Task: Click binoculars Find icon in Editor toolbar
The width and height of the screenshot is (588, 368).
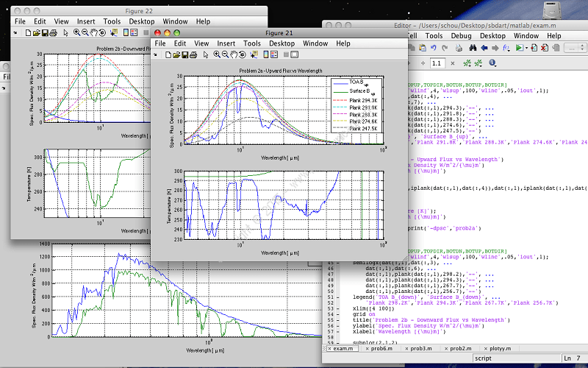Action: (x=473, y=48)
